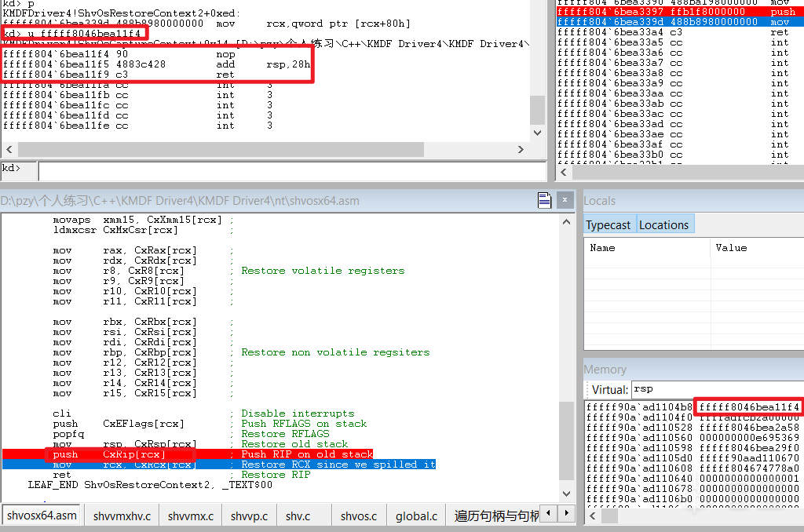Click the command output line '6bea11f4 90 nop'
Image resolution: width=804 pixels, height=532 pixels.
(x=119, y=54)
